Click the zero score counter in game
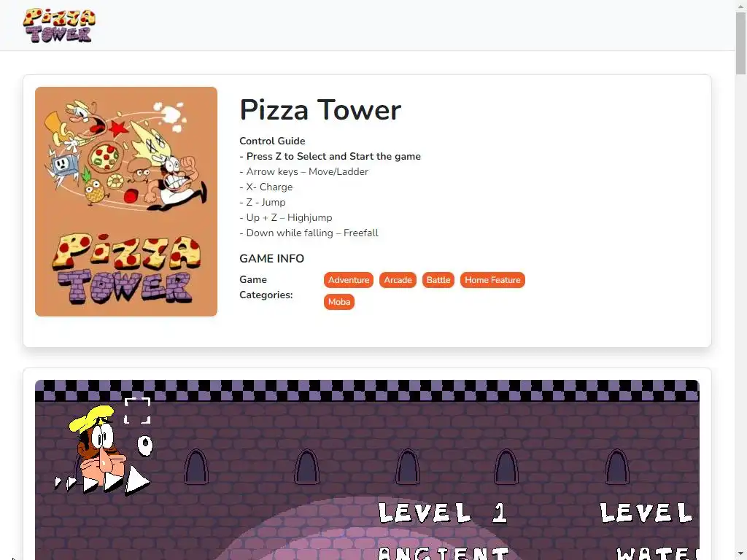The width and height of the screenshot is (747, 560). (145, 446)
